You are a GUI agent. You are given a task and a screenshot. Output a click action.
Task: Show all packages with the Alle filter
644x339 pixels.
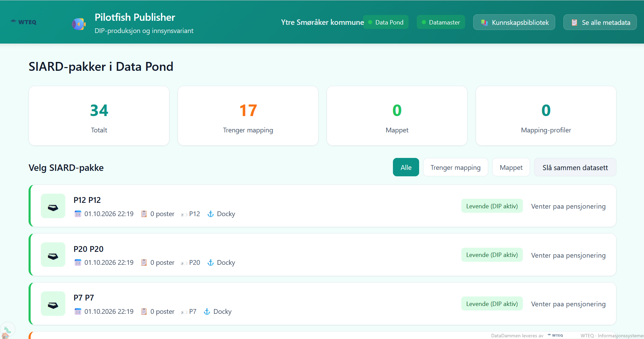click(406, 167)
